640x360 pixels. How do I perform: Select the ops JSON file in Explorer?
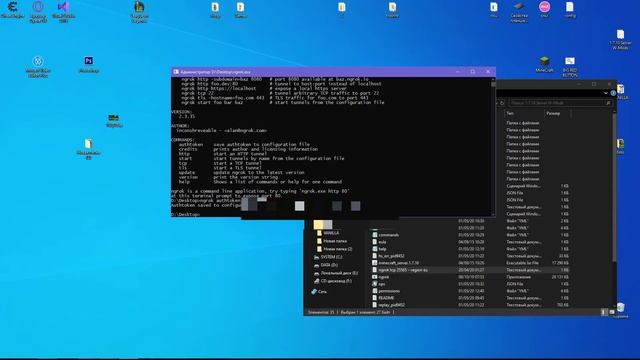tap(379, 284)
